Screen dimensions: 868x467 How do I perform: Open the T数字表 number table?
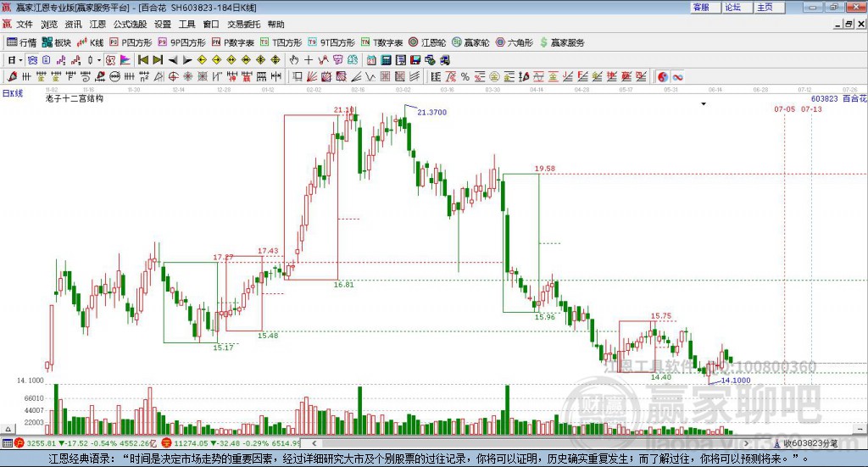(382, 42)
